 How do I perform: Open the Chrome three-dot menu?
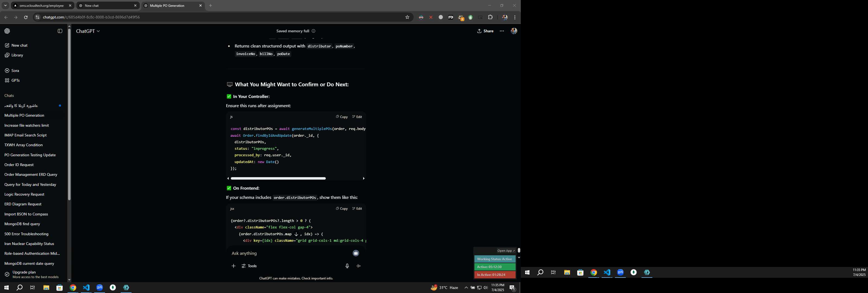[x=515, y=17]
